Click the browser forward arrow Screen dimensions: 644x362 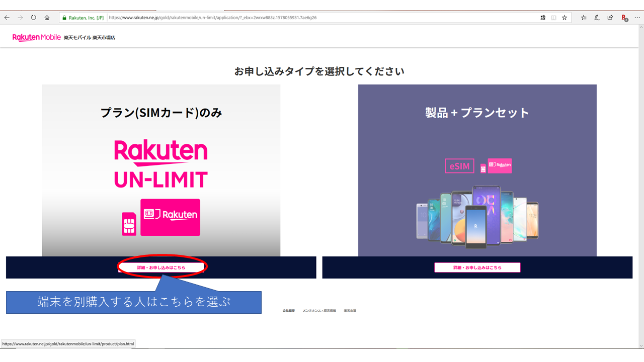[20, 18]
